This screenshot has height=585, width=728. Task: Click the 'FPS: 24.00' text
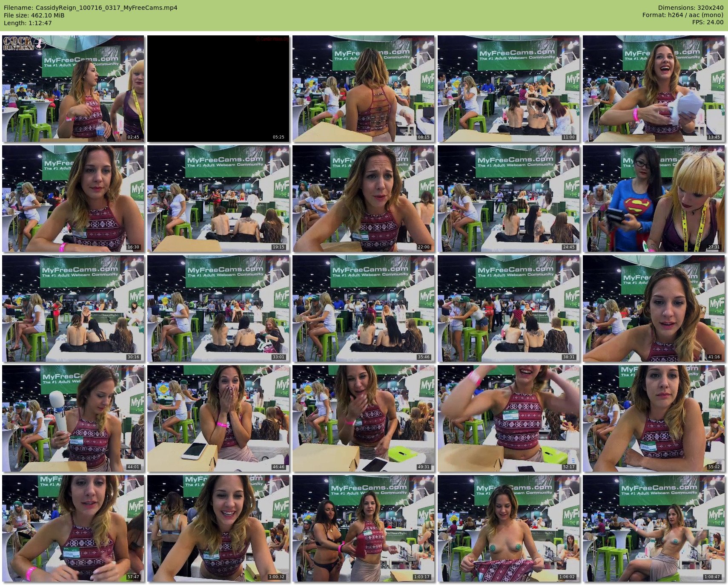[708, 23]
